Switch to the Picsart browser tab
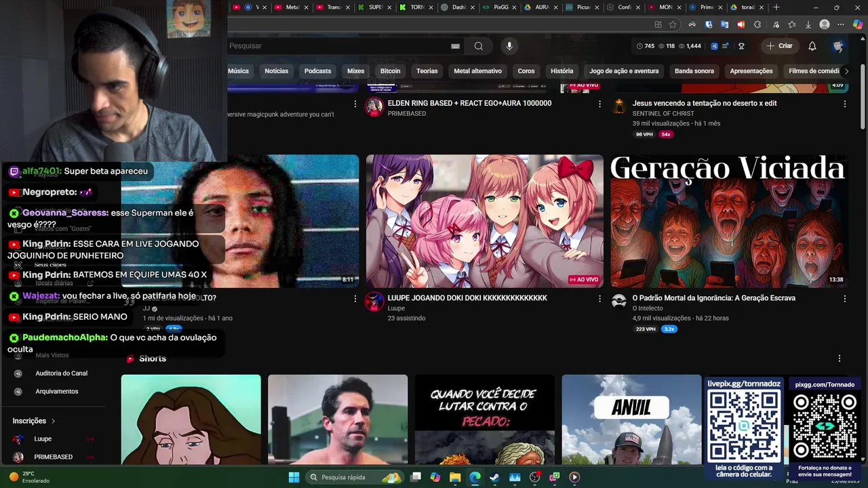This screenshot has height=488, width=868. tap(582, 7)
